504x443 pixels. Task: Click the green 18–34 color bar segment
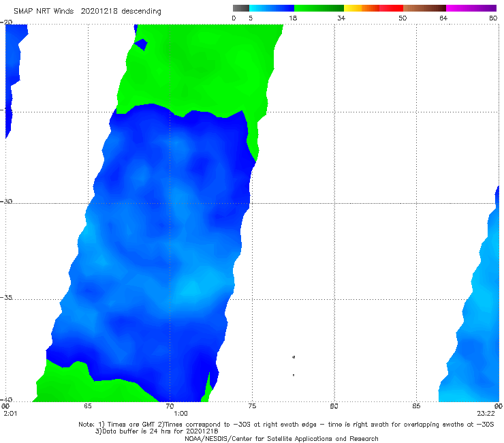tap(319, 8)
